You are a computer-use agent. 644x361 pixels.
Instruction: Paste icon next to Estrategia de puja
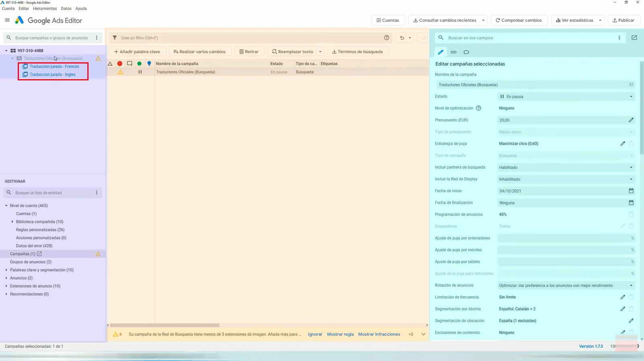click(x=631, y=144)
